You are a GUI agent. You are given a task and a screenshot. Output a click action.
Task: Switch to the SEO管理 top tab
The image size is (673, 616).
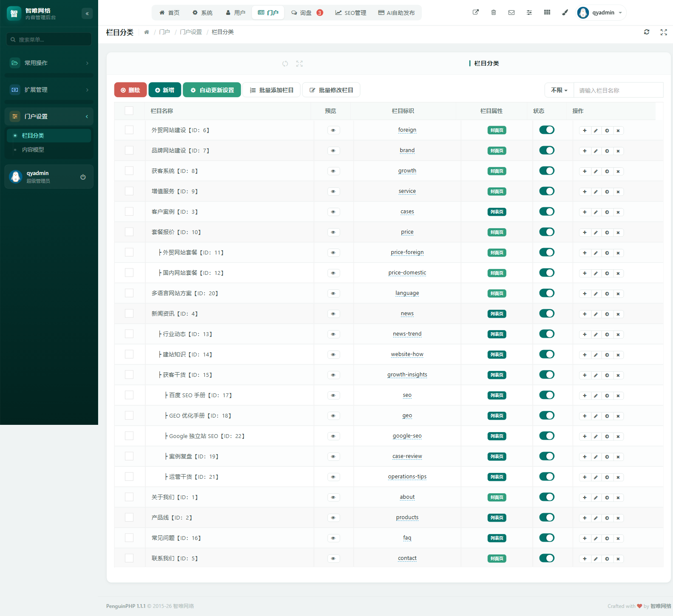351,13
